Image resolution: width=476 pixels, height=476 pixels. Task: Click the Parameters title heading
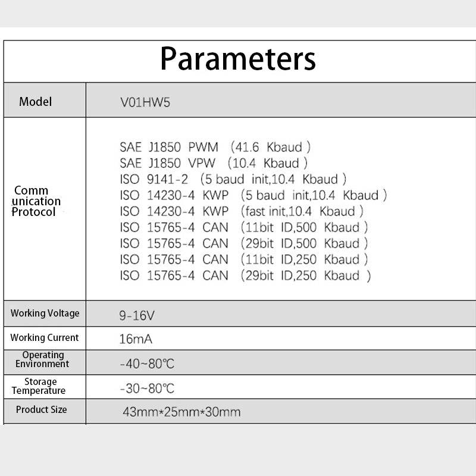[x=238, y=59]
